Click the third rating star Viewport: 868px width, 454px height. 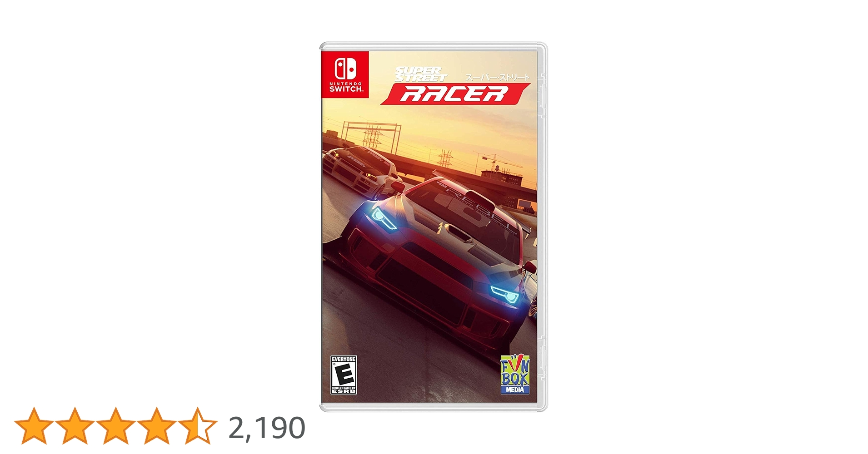[115, 426]
